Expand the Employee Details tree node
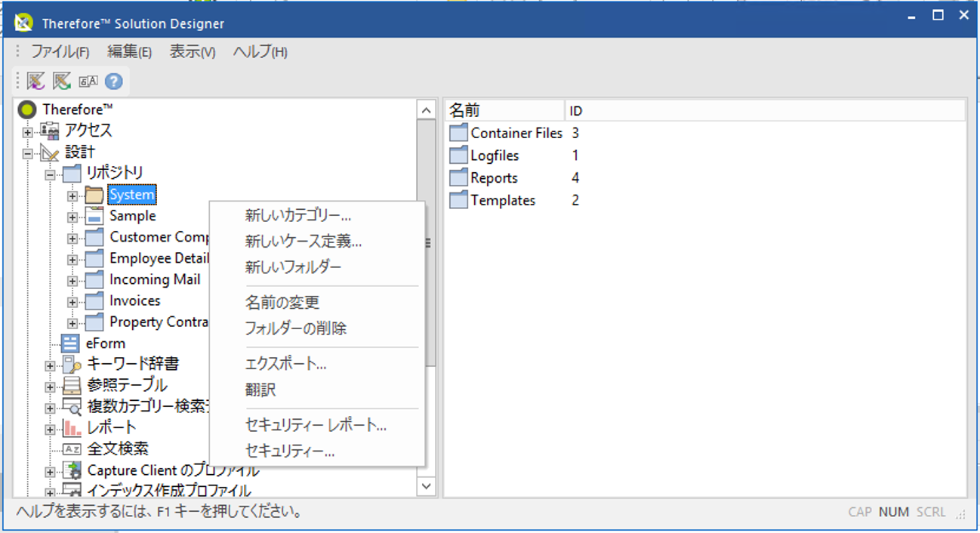980x533 pixels. tap(72, 260)
